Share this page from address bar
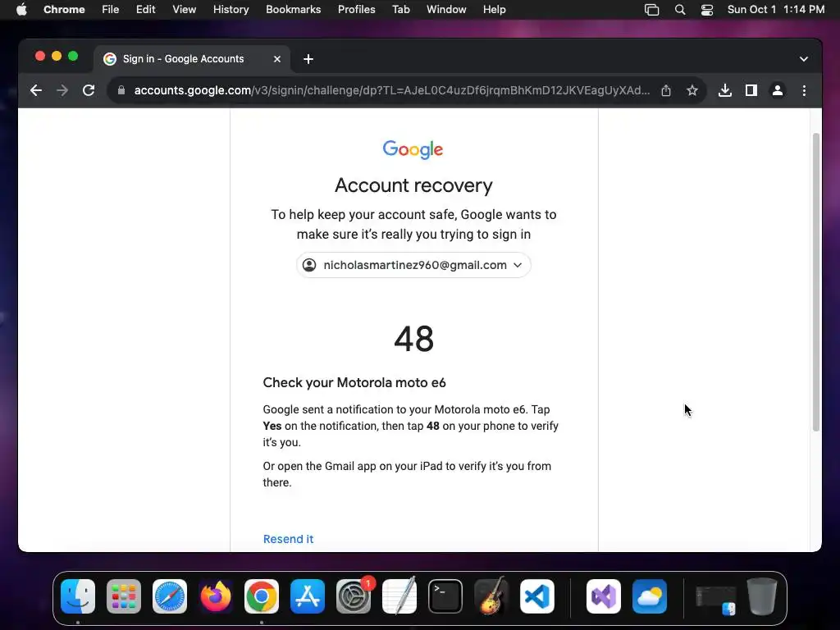The width and height of the screenshot is (840, 630). [666, 90]
